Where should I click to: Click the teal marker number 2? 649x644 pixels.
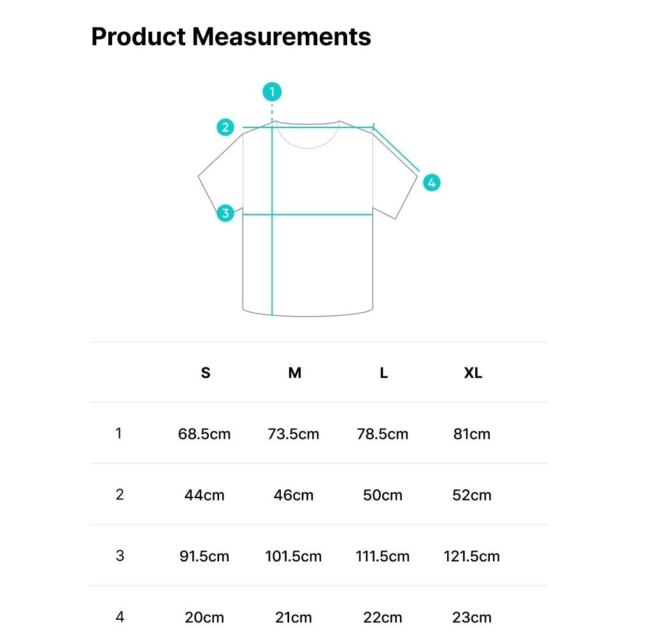(225, 127)
